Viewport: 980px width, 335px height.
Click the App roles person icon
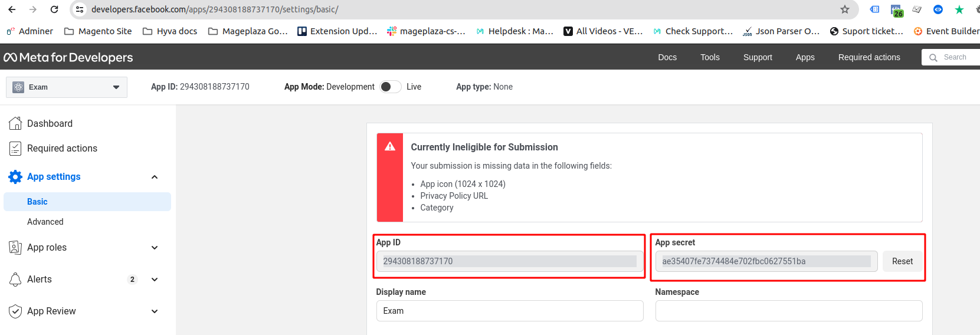15,248
